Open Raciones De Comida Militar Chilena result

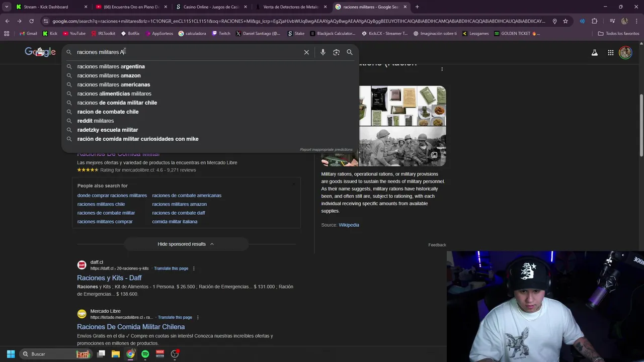[x=131, y=327]
